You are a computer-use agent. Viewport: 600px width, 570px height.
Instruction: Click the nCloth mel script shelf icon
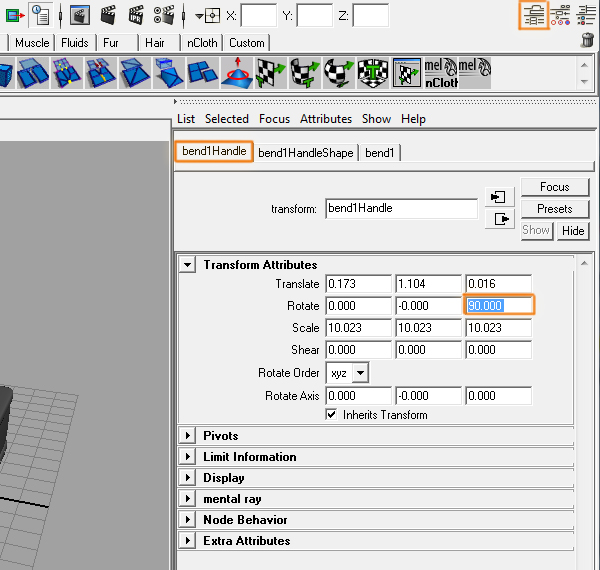[438, 71]
